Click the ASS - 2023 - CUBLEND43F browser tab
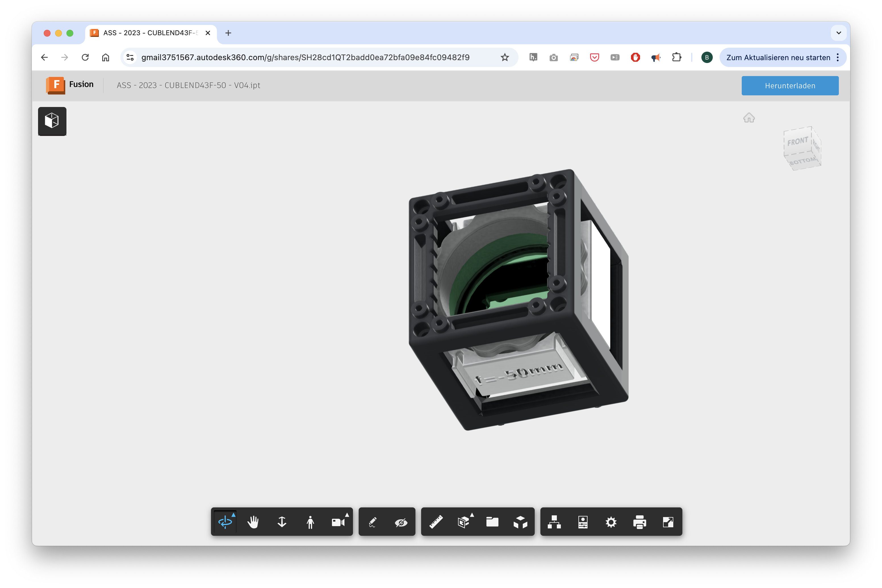This screenshot has height=588, width=882. coord(150,33)
